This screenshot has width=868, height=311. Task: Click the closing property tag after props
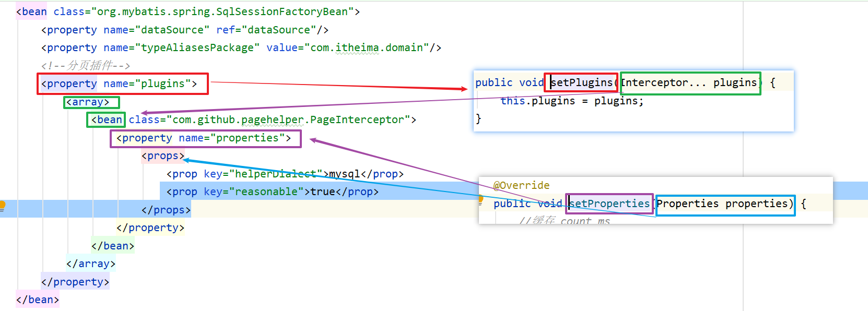150,228
